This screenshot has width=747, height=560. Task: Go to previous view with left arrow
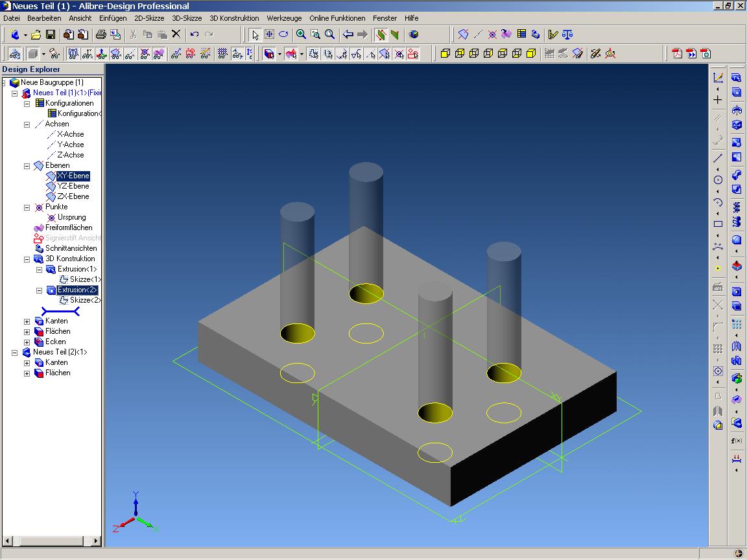pyautogui.click(x=348, y=34)
